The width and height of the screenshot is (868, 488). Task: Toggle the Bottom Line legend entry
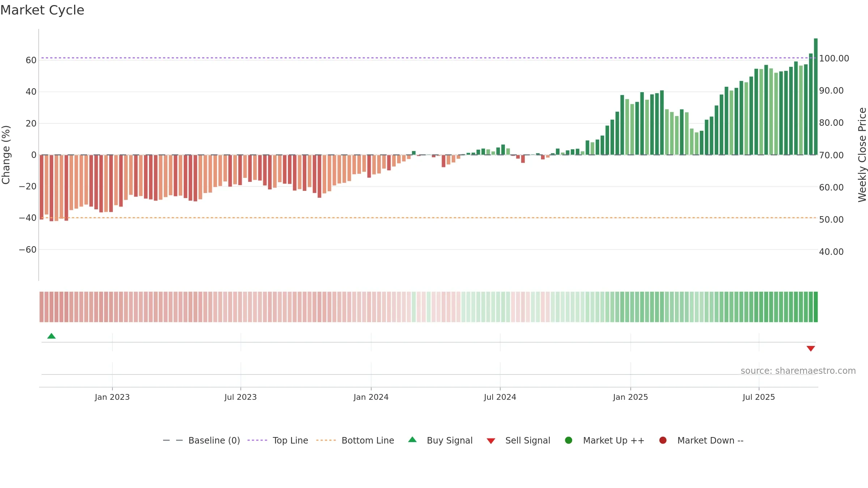tap(355, 440)
